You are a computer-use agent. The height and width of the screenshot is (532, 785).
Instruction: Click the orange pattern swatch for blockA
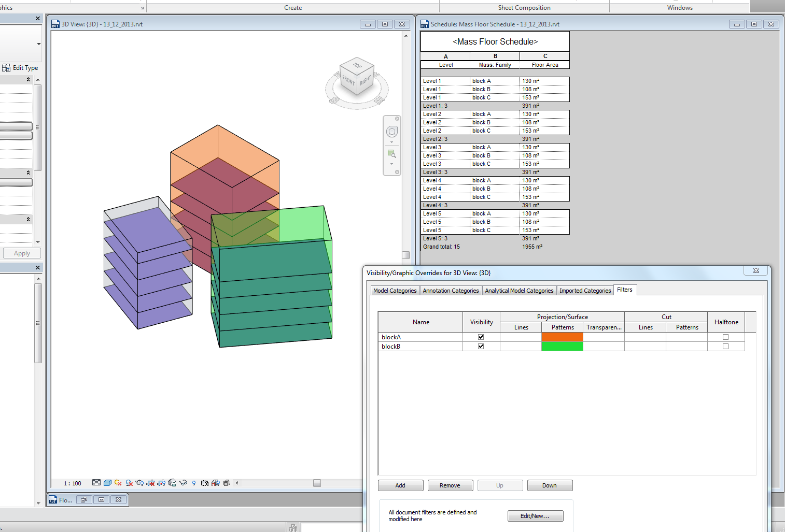(562, 337)
